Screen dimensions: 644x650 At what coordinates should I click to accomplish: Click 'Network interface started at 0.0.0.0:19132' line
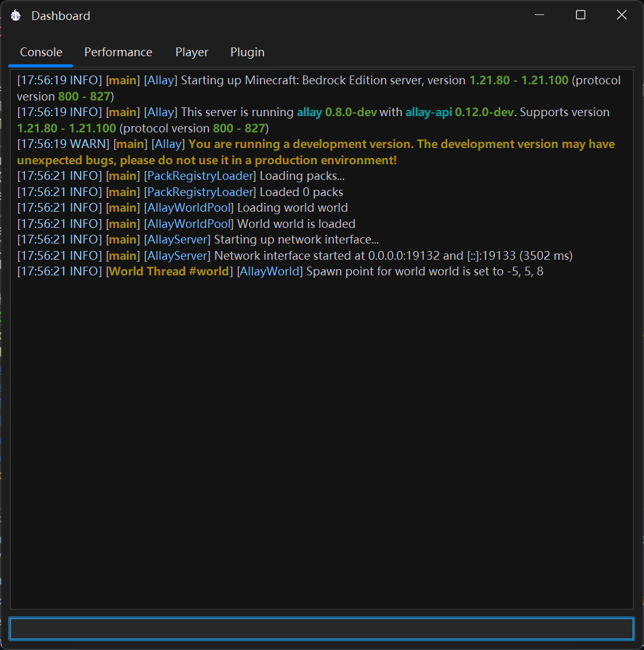pos(295,256)
